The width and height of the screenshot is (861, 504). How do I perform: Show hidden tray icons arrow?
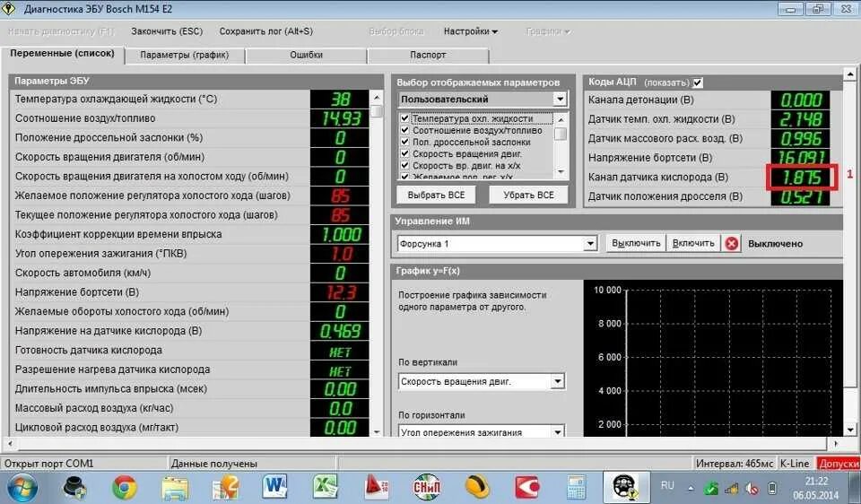tap(691, 488)
